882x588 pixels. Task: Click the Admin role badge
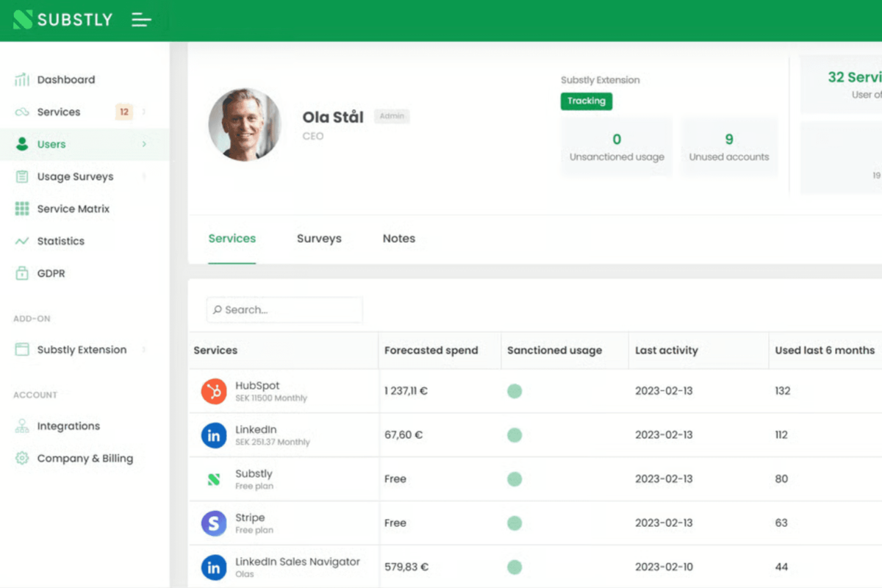point(392,116)
